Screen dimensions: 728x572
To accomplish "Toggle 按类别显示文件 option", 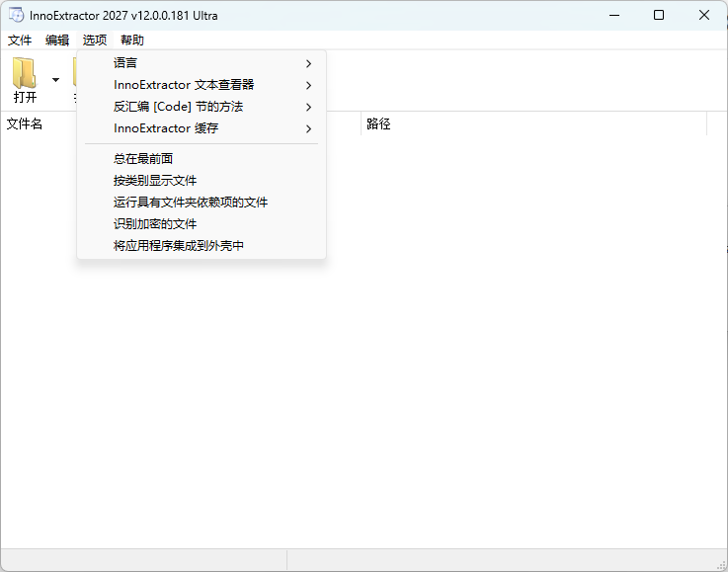I will 202,181.
